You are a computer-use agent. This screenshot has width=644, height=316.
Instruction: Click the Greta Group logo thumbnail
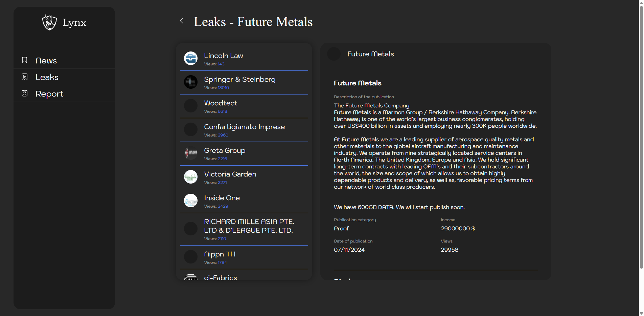(x=191, y=153)
